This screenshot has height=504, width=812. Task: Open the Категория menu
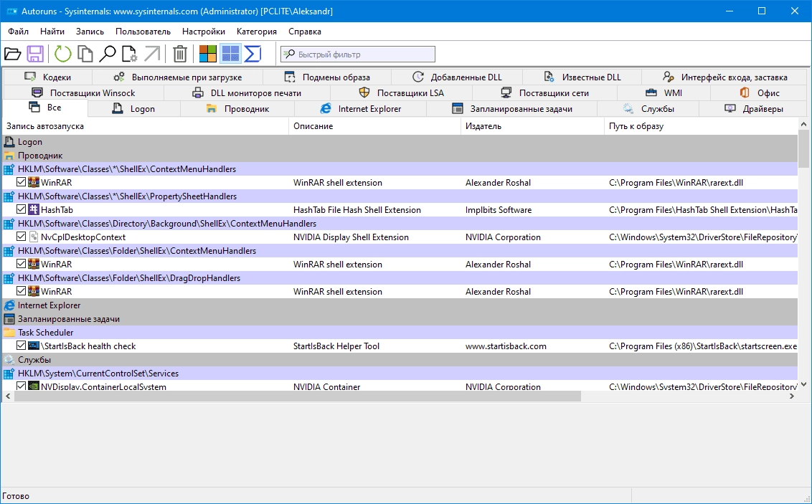pyautogui.click(x=256, y=32)
